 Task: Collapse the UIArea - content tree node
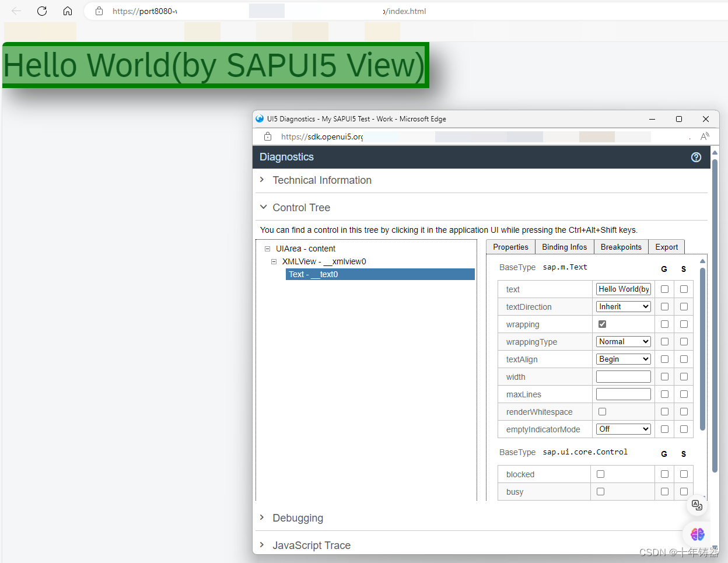click(267, 249)
